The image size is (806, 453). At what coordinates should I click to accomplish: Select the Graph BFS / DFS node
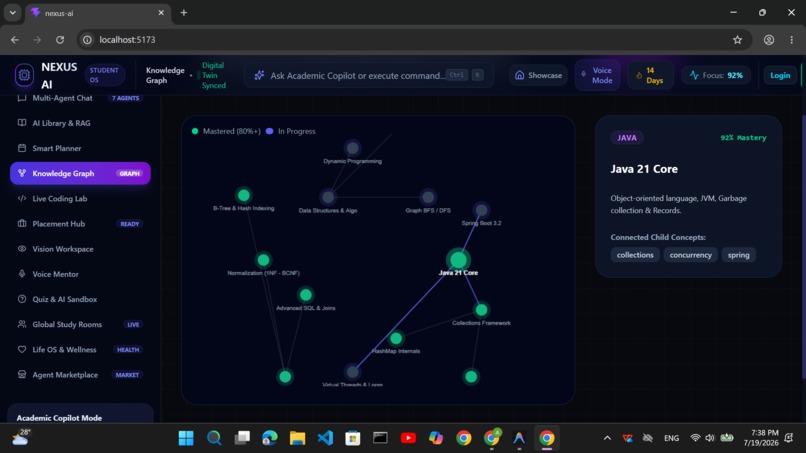click(x=428, y=196)
